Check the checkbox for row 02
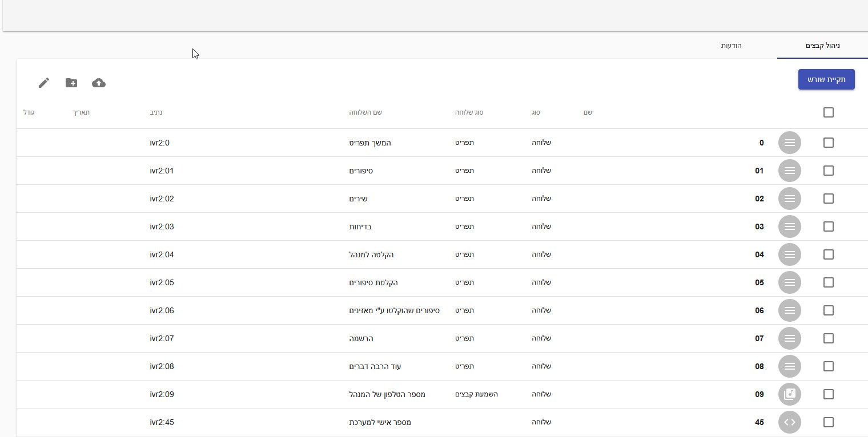The height and width of the screenshot is (437, 868). 829,199
